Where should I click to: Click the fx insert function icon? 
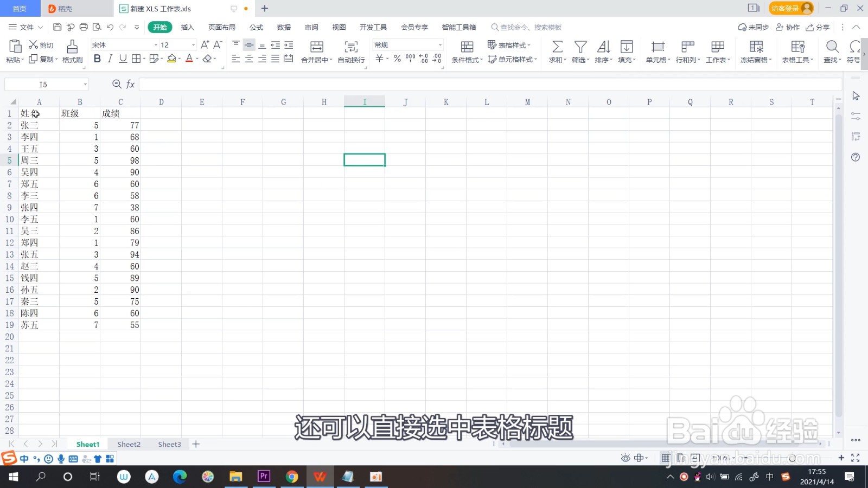(130, 84)
